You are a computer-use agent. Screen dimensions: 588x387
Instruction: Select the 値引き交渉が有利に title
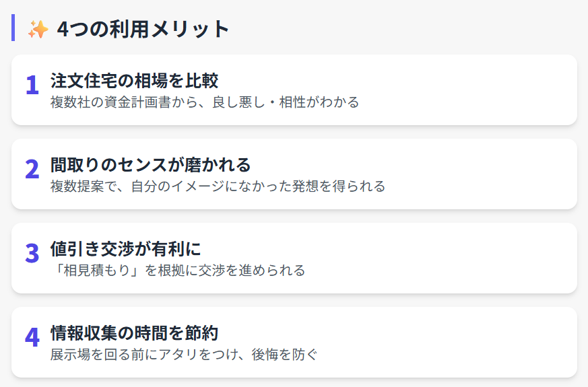126,249
